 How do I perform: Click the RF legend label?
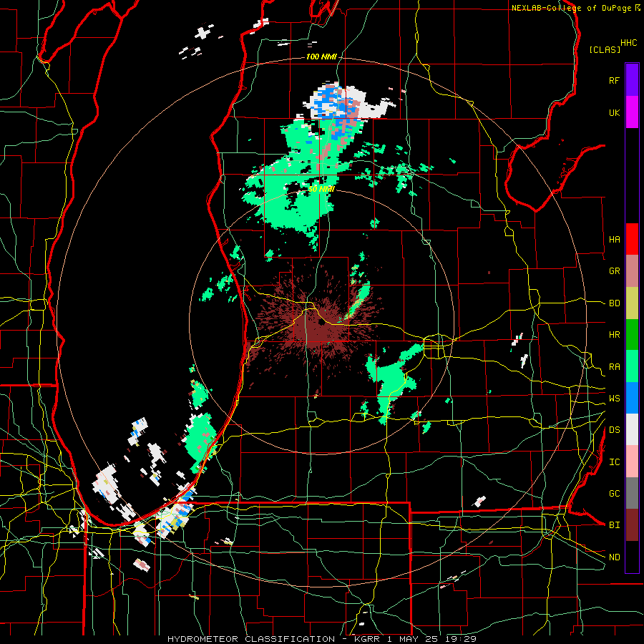pyautogui.click(x=614, y=80)
